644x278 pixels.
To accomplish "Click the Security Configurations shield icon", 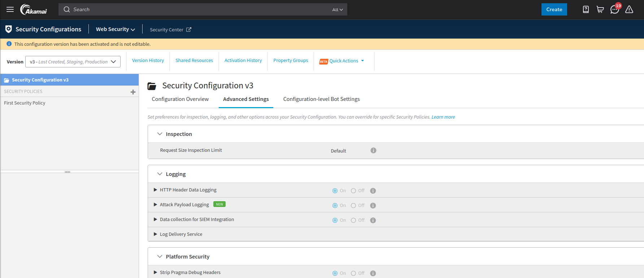I will [9, 29].
